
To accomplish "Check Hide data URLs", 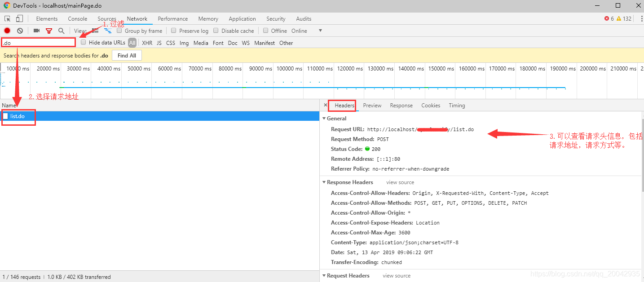I will (x=84, y=42).
